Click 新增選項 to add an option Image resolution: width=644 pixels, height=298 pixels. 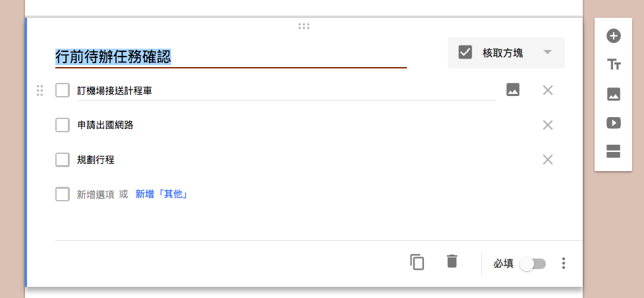tap(95, 195)
